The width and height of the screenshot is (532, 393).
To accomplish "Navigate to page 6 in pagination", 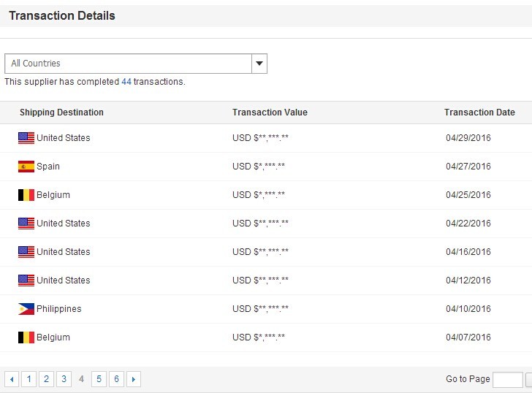I will (x=116, y=379).
